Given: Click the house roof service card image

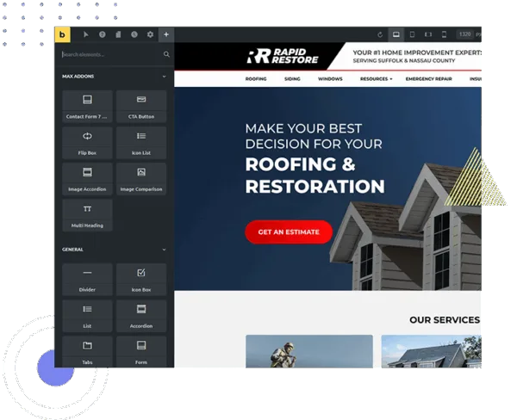Looking at the screenshot, I should pyautogui.click(x=432, y=351).
